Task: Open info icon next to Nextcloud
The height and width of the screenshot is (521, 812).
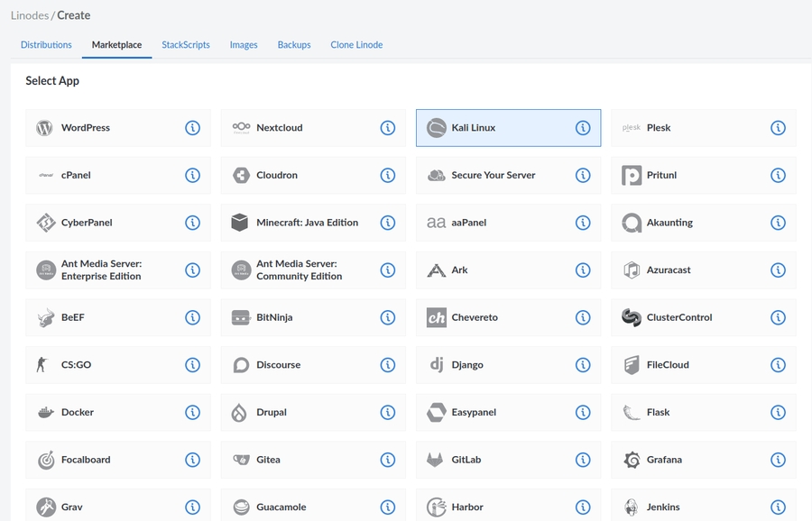Action: [388, 128]
